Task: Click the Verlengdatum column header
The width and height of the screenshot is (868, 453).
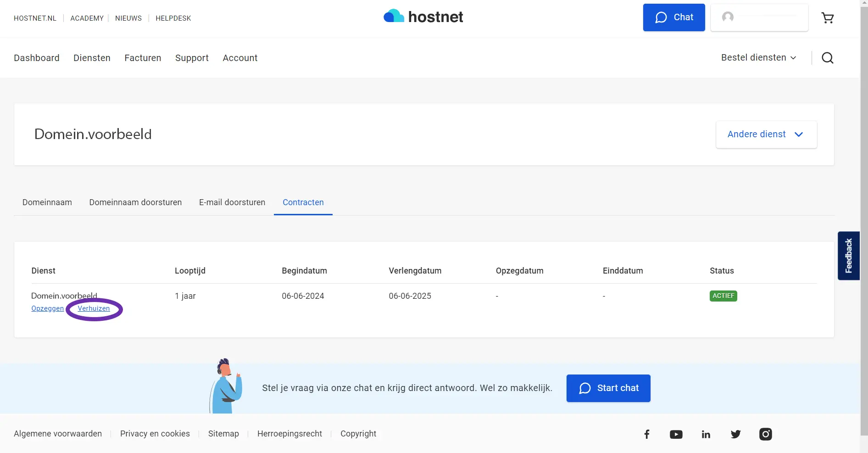Action: [x=415, y=271]
